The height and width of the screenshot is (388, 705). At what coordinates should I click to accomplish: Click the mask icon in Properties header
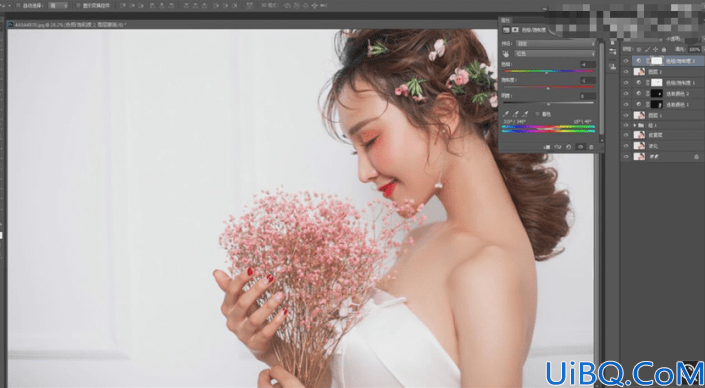click(x=515, y=30)
